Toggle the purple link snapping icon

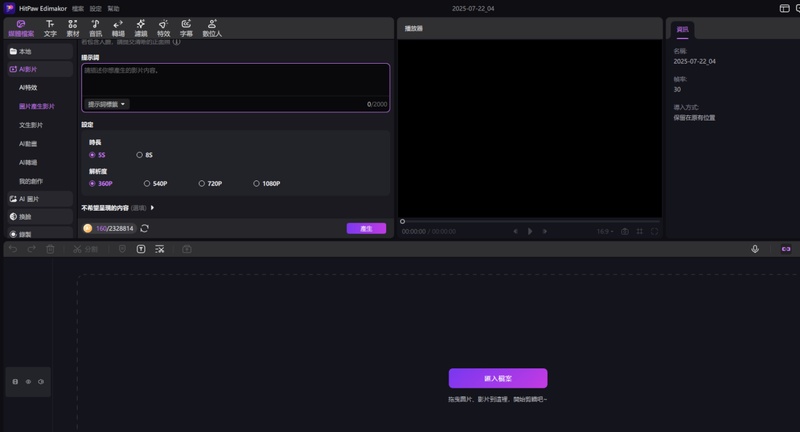coord(786,249)
